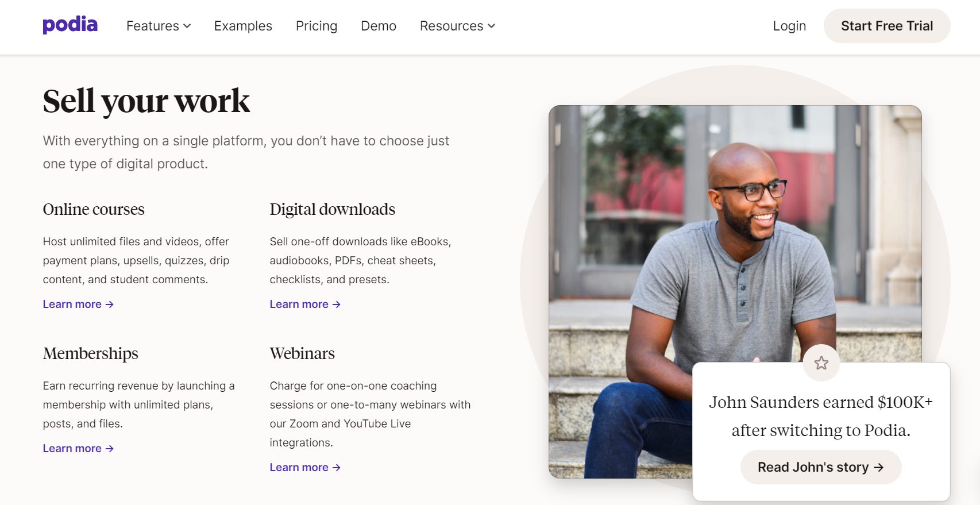The width and height of the screenshot is (980, 505).
Task: Learn more about Digital downloads
Action: [x=305, y=304]
